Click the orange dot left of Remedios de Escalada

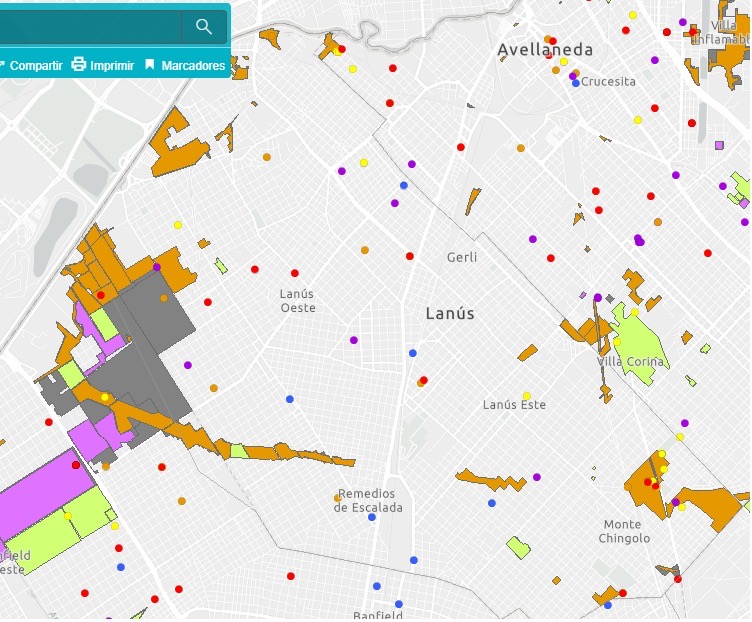tap(338, 497)
